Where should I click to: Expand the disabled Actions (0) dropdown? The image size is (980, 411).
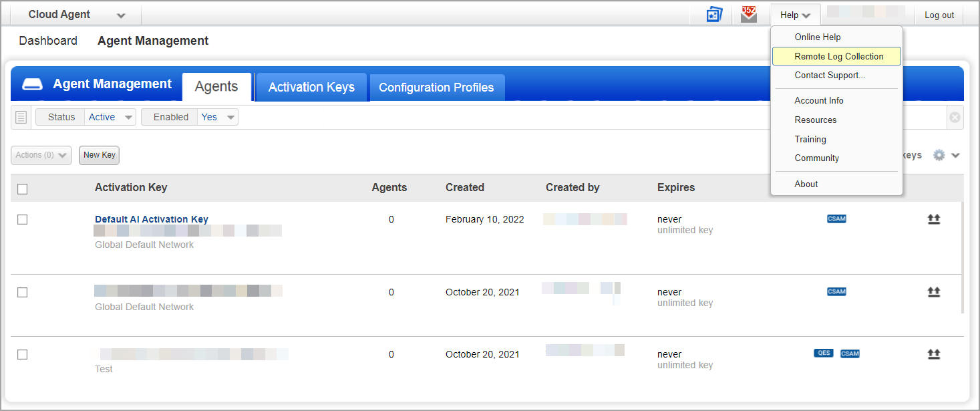click(x=41, y=155)
